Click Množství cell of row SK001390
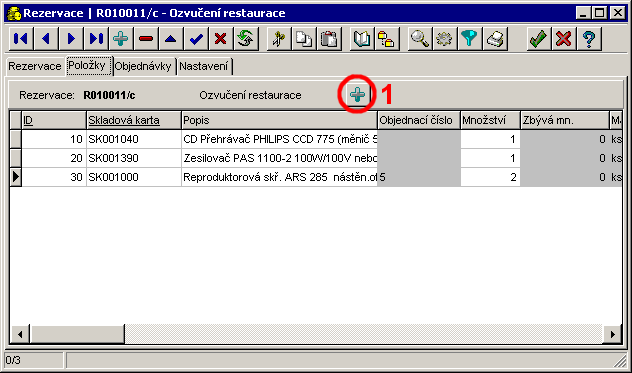 click(x=490, y=158)
